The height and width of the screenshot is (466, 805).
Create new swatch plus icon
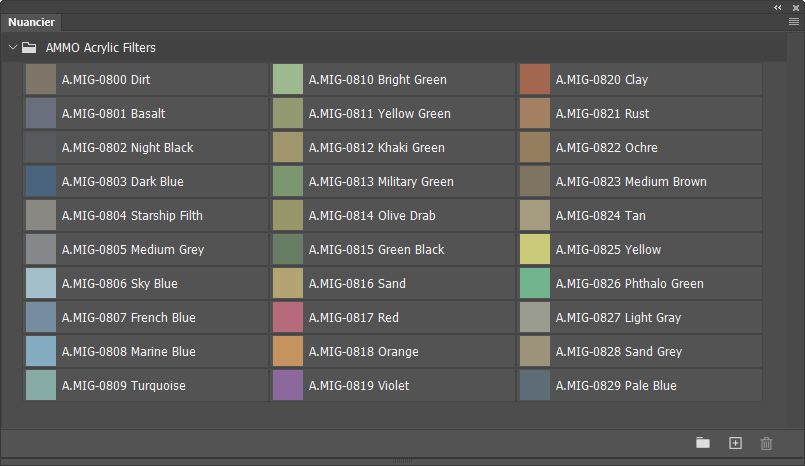point(735,443)
